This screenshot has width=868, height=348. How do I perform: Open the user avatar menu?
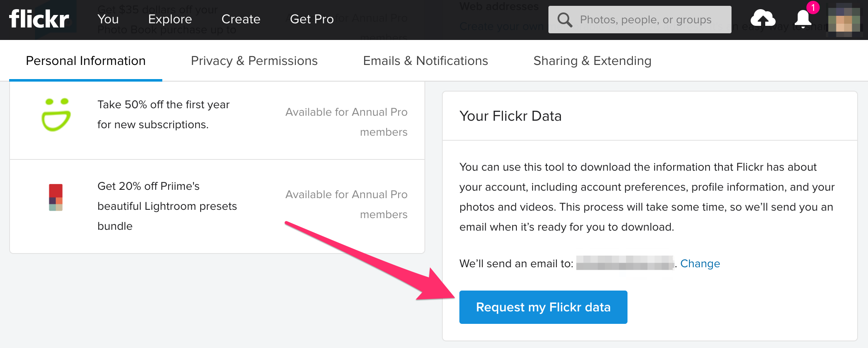844,20
